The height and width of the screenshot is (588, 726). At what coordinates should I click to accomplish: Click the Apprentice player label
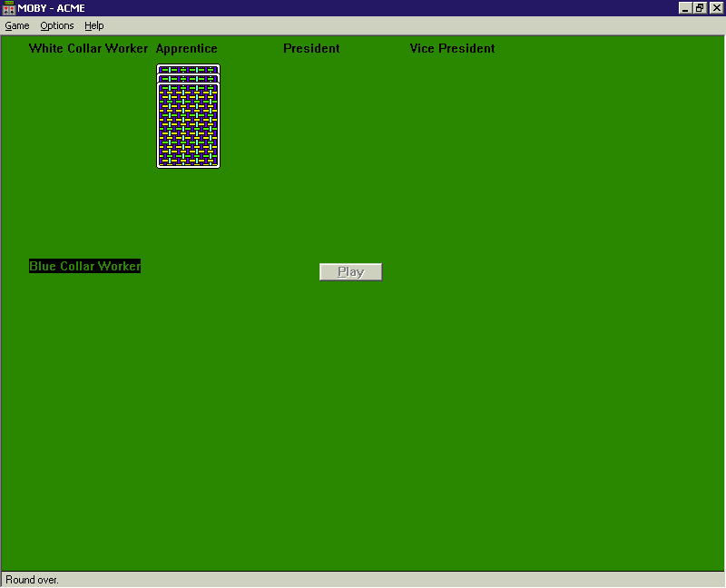(x=187, y=48)
